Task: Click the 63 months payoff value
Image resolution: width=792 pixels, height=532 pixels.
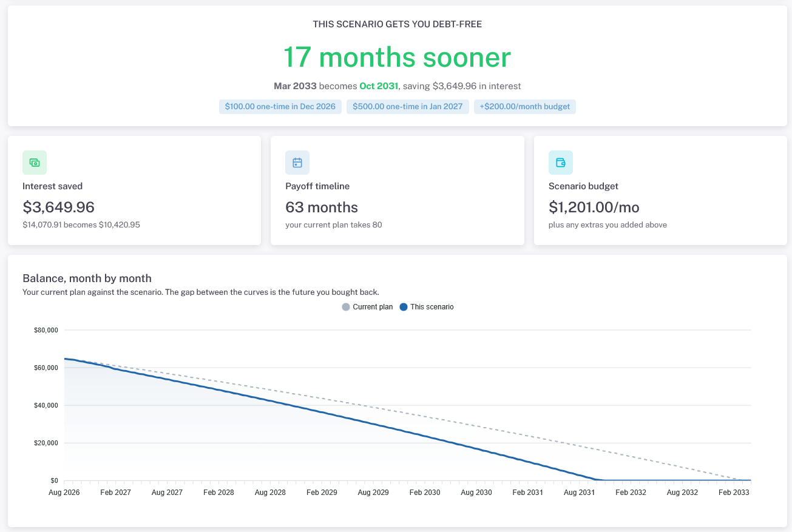Action: point(322,207)
